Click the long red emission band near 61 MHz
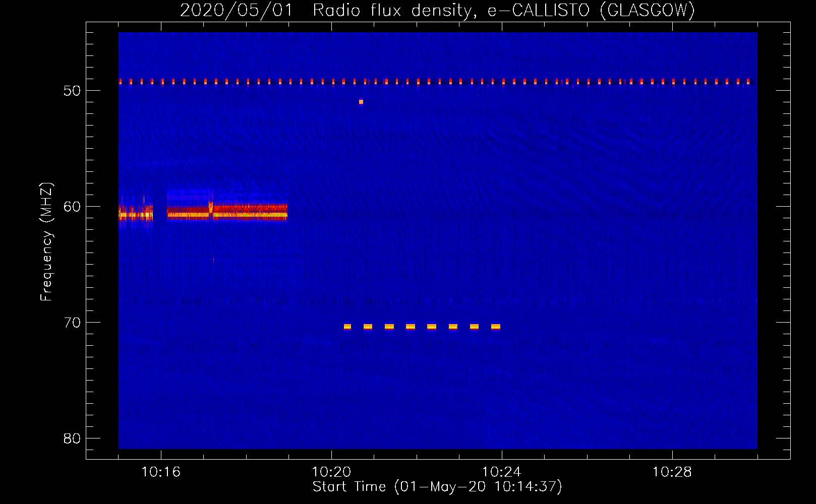This screenshot has height=504, width=816. (227, 212)
